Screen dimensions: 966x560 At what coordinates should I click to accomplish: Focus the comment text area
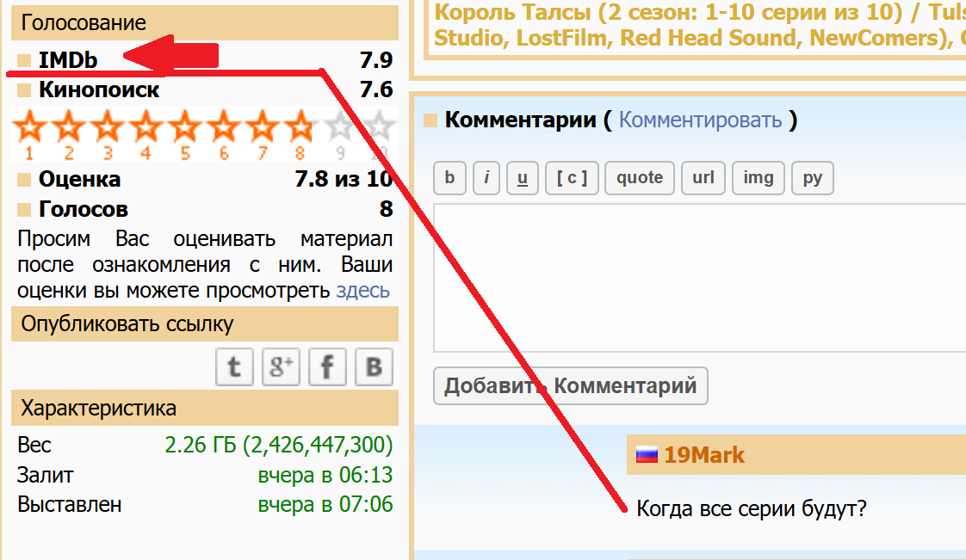click(697, 277)
